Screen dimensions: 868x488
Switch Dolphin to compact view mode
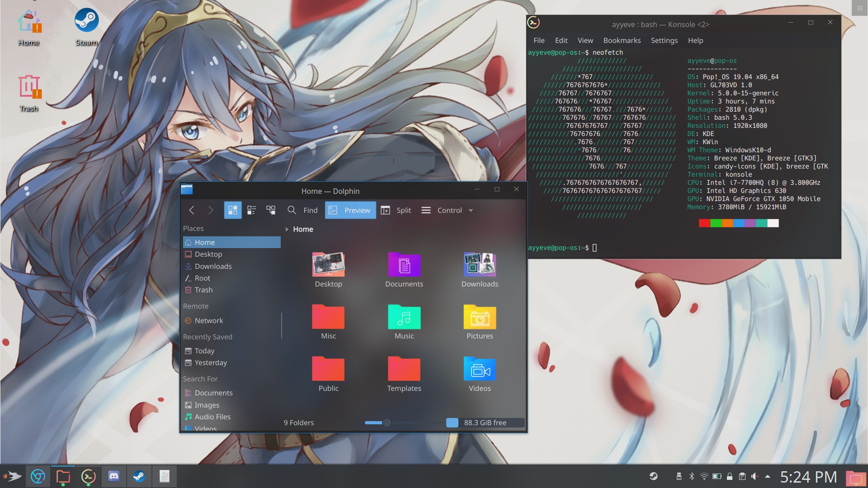[x=252, y=210]
